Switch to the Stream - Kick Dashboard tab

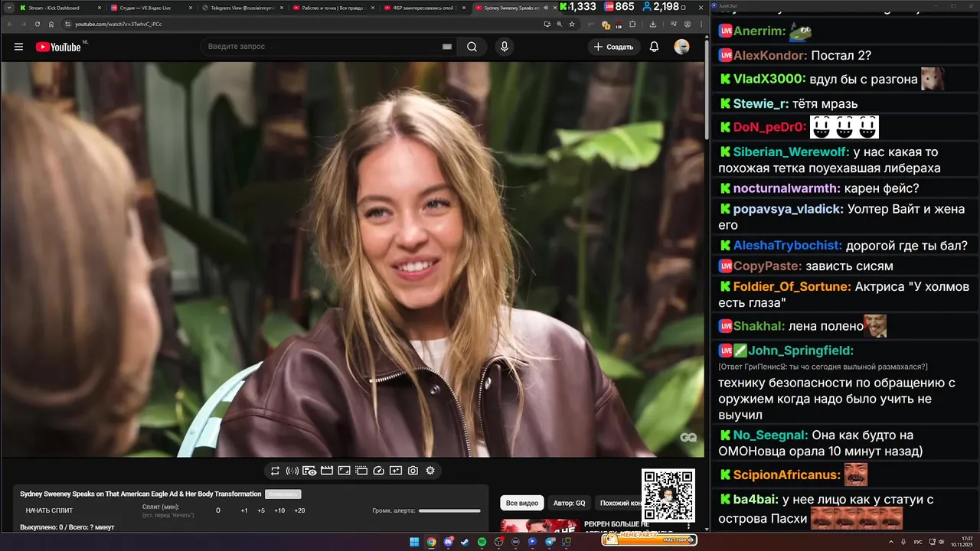pos(60,8)
